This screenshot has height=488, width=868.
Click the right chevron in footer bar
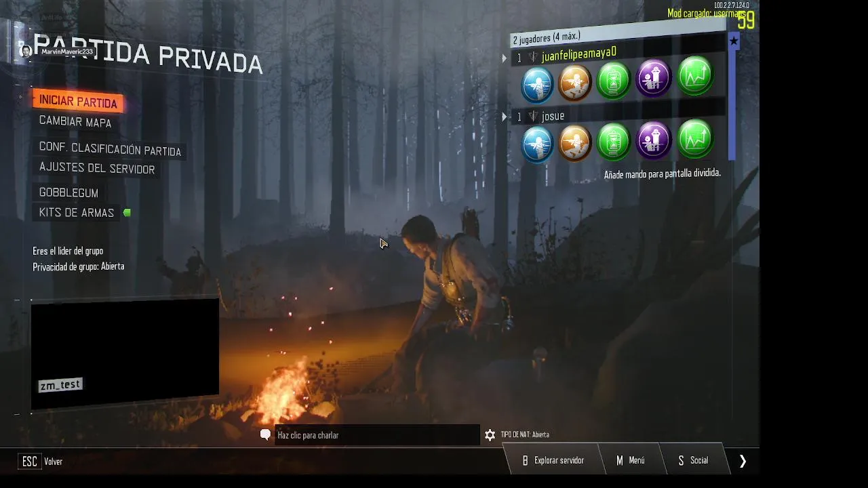743,461
